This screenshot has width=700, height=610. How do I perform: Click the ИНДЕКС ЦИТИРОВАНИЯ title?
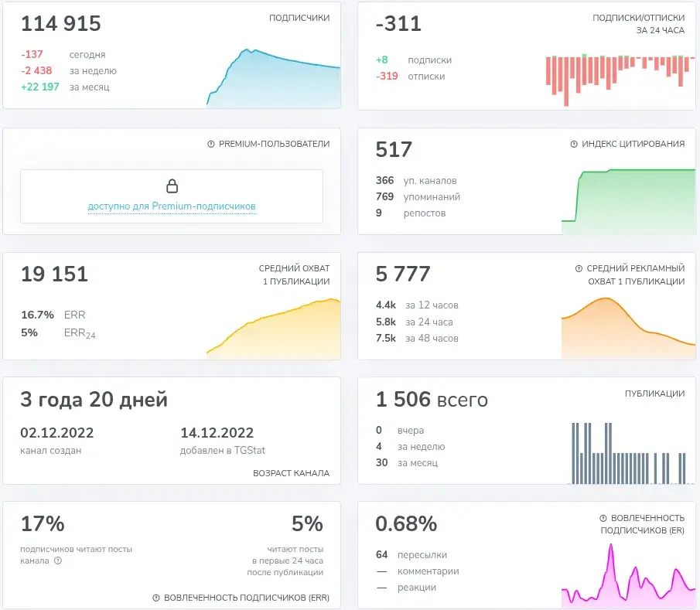633,144
